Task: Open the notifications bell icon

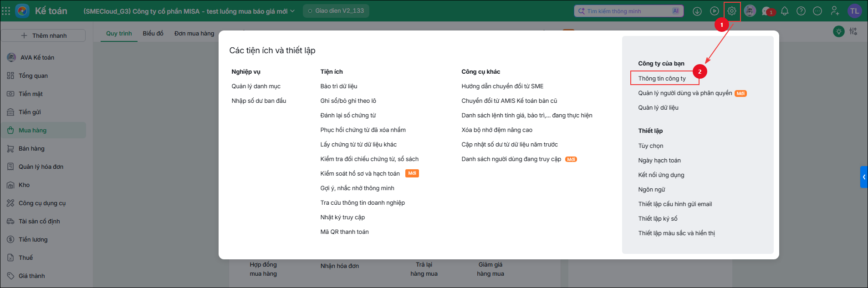Action: [785, 11]
